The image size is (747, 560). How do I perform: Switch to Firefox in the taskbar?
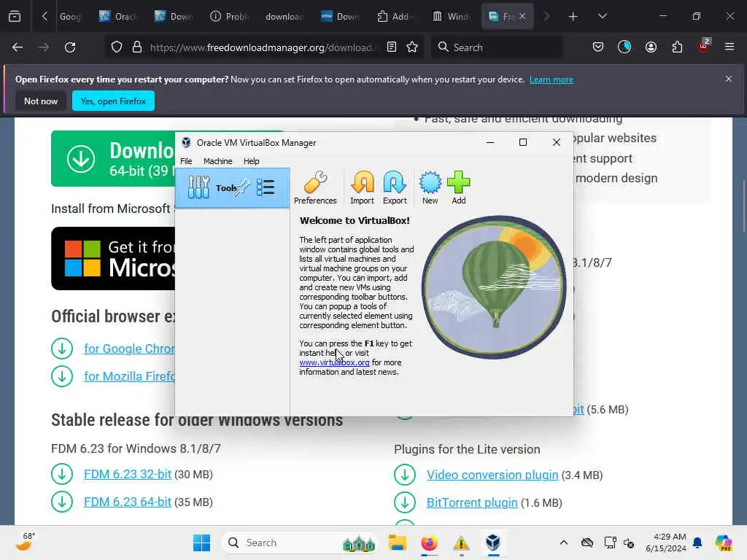pyautogui.click(x=429, y=542)
